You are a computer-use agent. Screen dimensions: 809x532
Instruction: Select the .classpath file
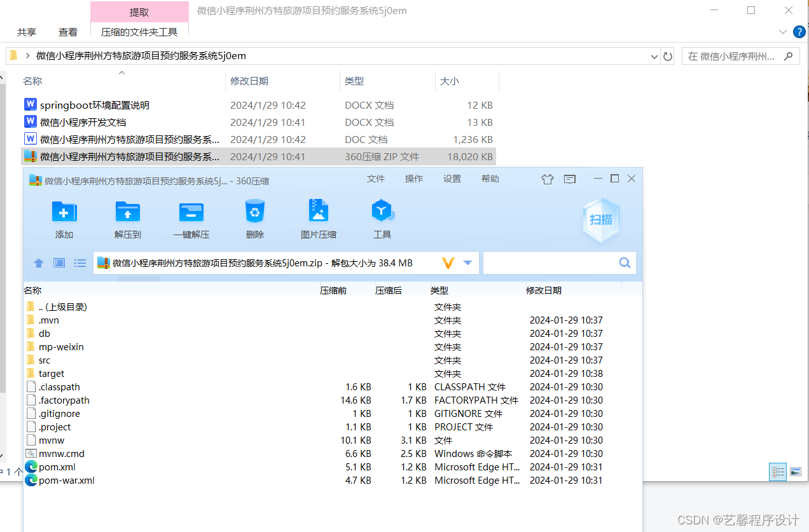[59, 387]
